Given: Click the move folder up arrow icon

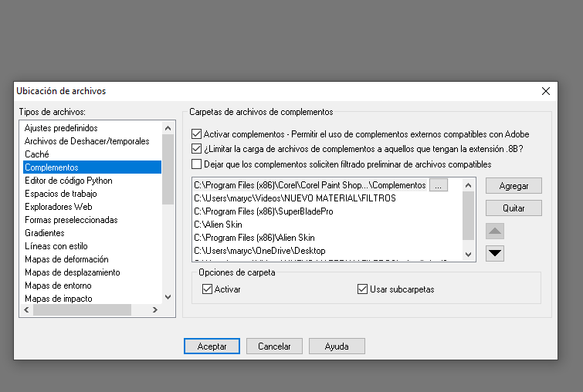Looking at the screenshot, I should point(496,231).
